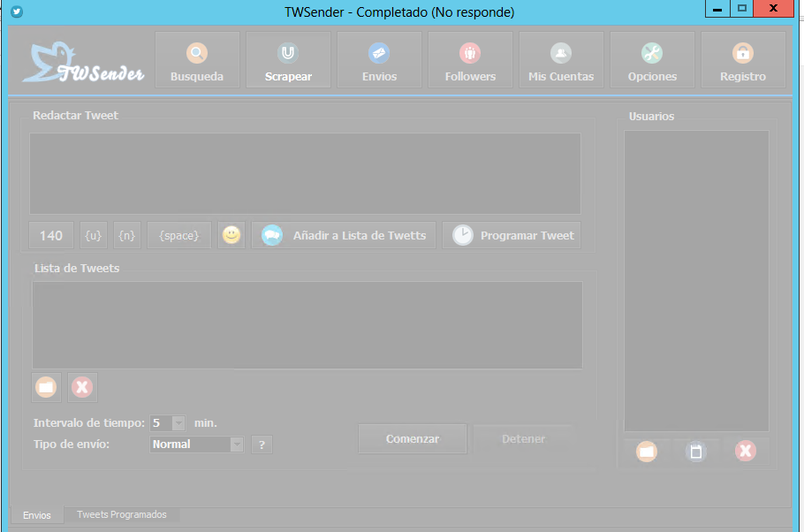Switch to the Envios bottom tab

37,515
